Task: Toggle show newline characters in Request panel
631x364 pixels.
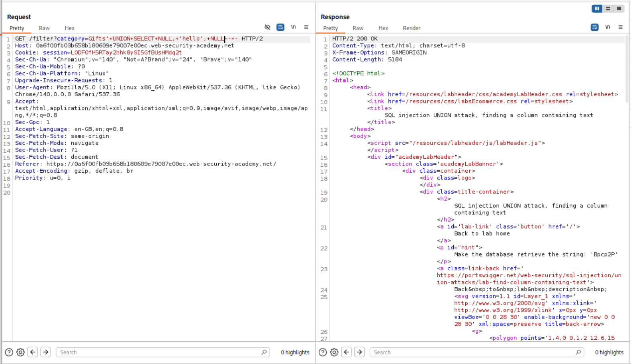Action: pyautogui.click(x=293, y=27)
